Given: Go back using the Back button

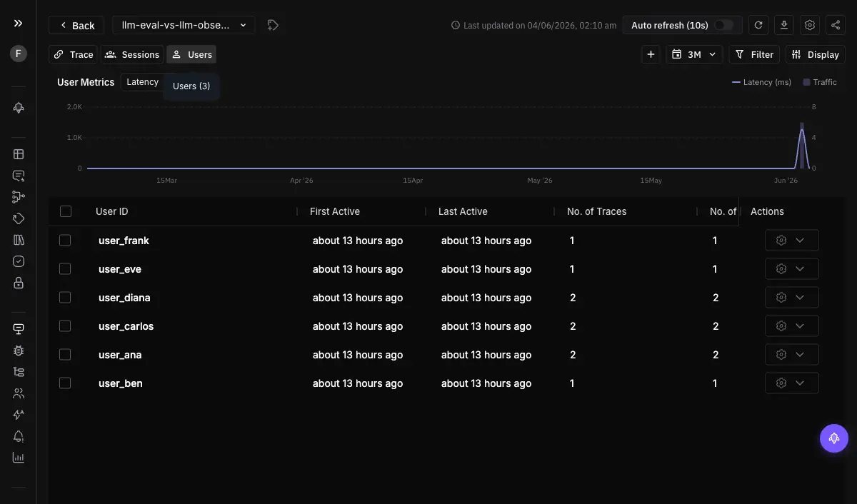Looking at the screenshot, I should click(x=76, y=25).
